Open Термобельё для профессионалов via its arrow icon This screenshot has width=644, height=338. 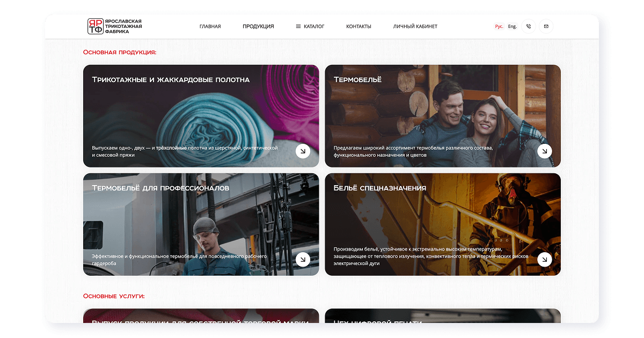pyautogui.click(x=303, y=259)
